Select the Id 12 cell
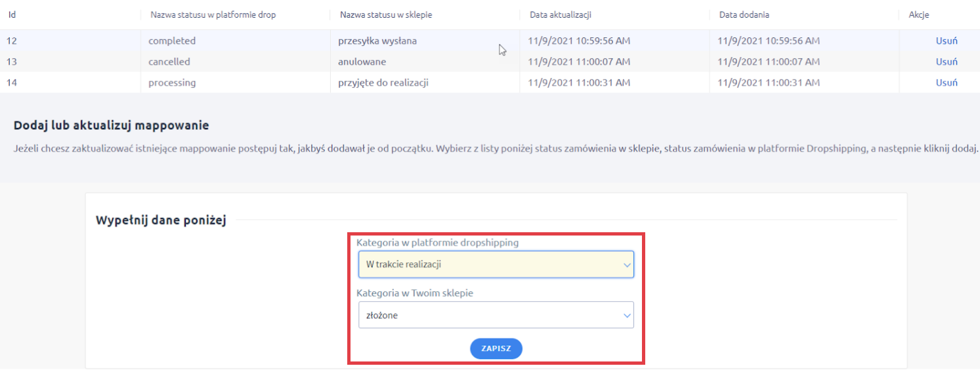 12,41
